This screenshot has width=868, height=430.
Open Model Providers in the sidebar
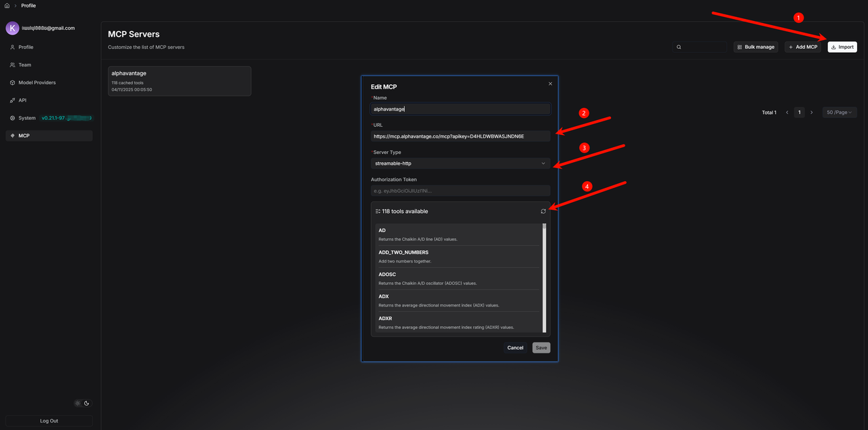[x=37, y=83]
